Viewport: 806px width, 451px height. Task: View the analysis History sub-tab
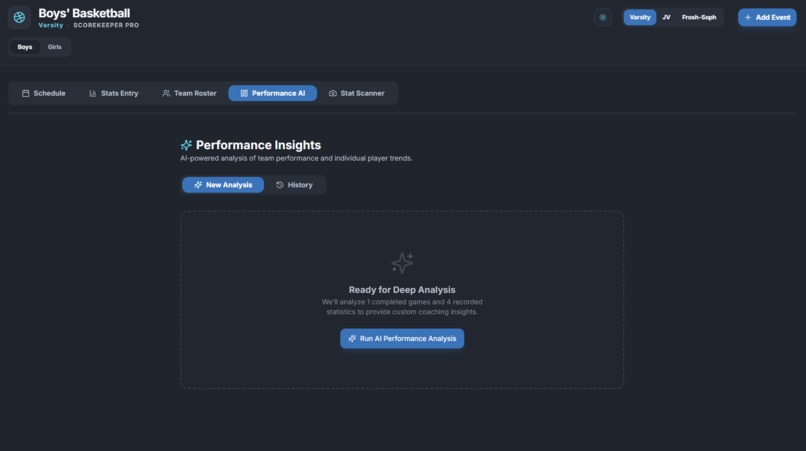point(295,185)
